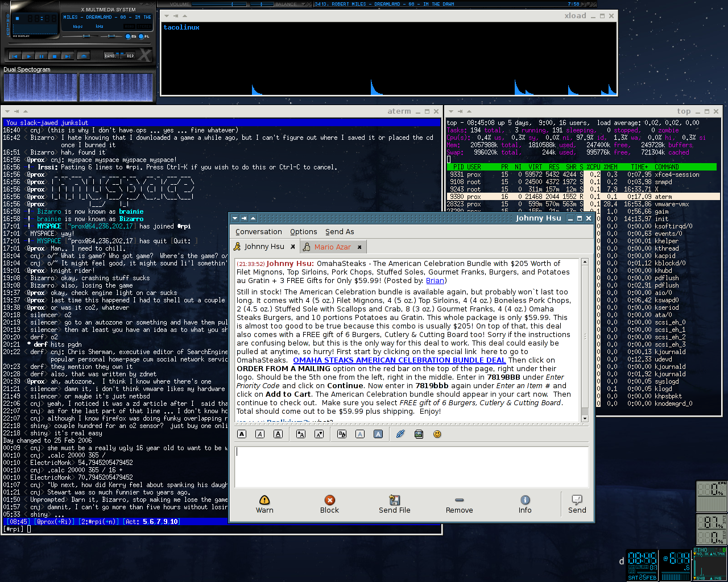Click the digital clock dock applet

[642, 565]
